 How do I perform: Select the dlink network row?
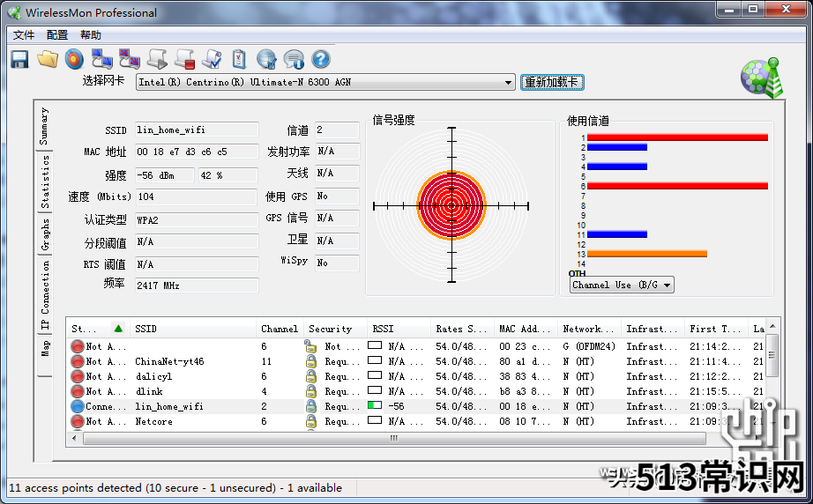pyautogui.click(x=417, y=391)
